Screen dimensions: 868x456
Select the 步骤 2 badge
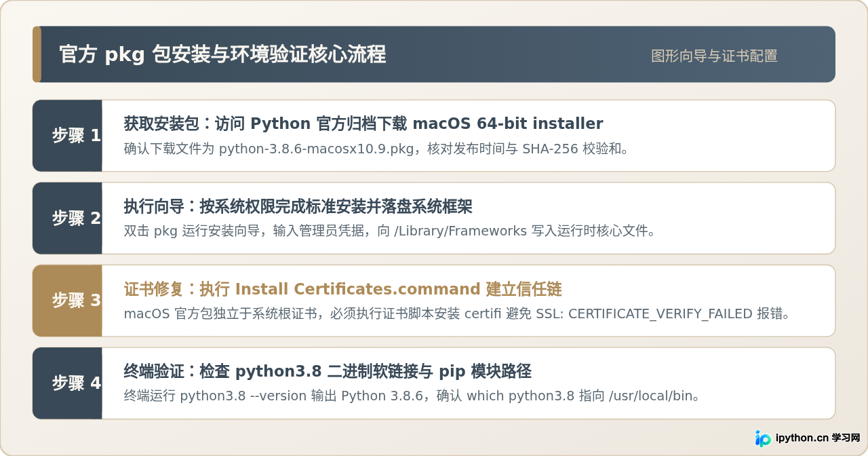click(68, 218)
